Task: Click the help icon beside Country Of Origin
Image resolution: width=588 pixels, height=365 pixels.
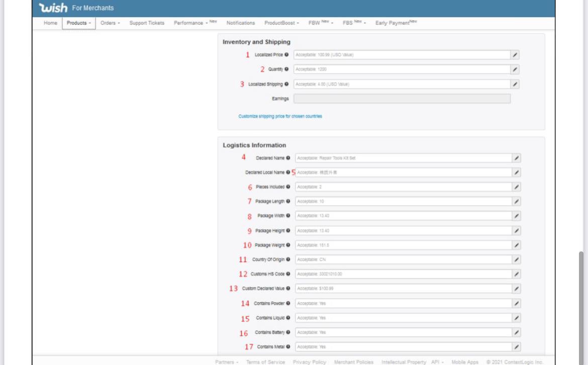Action: [x=288, y=259]
